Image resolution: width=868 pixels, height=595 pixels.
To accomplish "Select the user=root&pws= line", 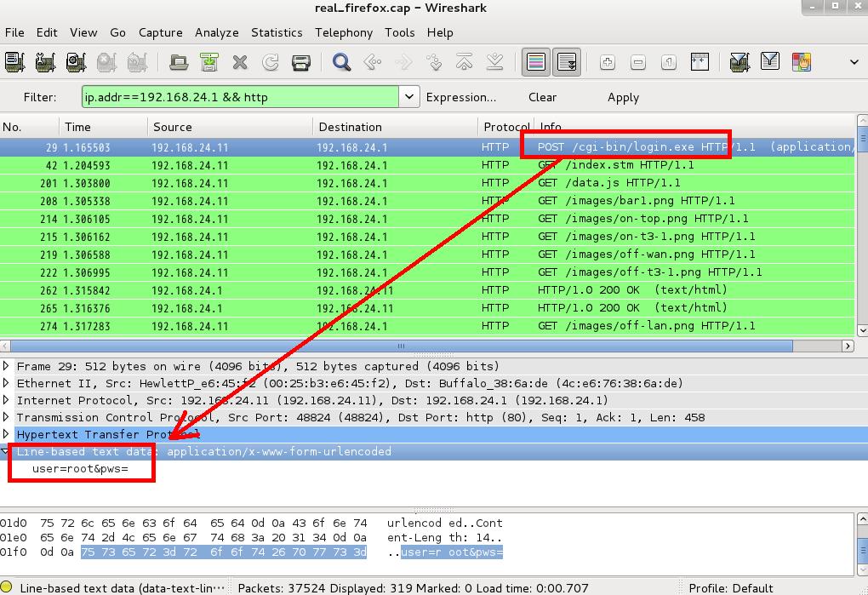I will [80, 469].
